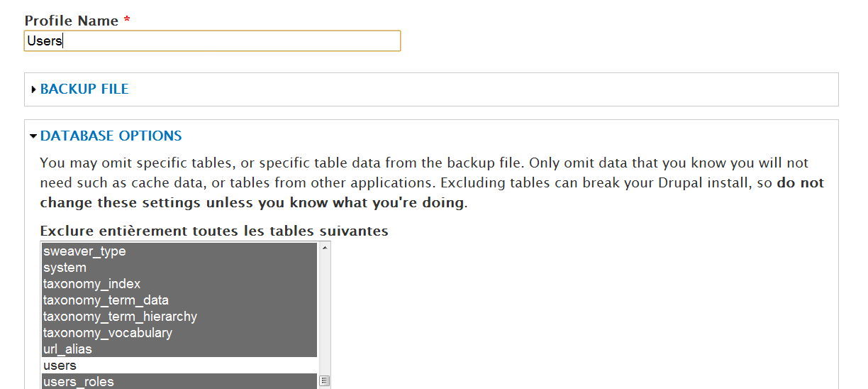Screen dimensions: 868x389
Task: Click the table list scrollbar thumb
Action: (325, 381)
